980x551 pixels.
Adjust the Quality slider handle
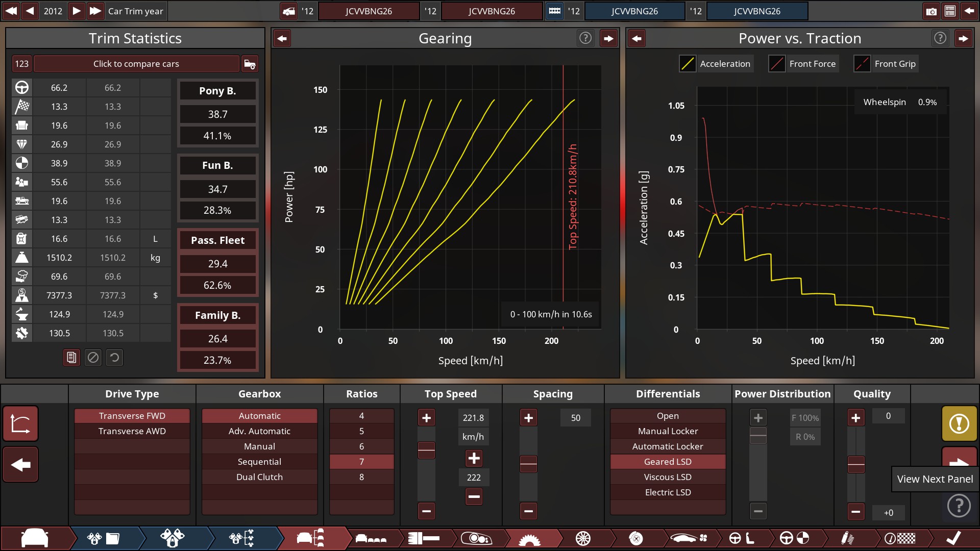(x=856, y=464)
